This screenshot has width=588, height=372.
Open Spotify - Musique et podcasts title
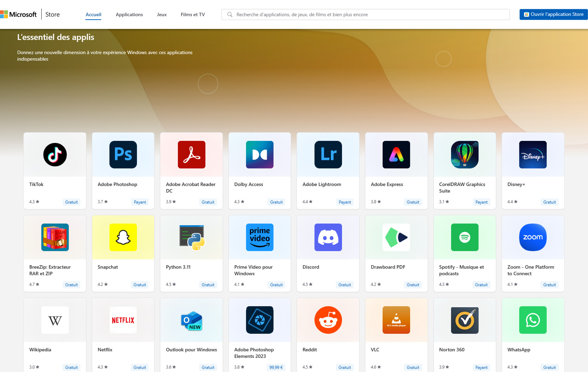(x=461, y=270)
